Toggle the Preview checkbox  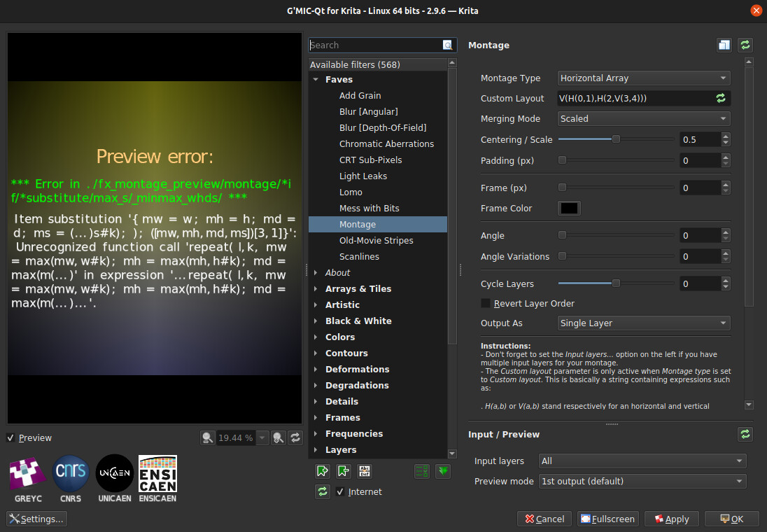pos(10,437)
